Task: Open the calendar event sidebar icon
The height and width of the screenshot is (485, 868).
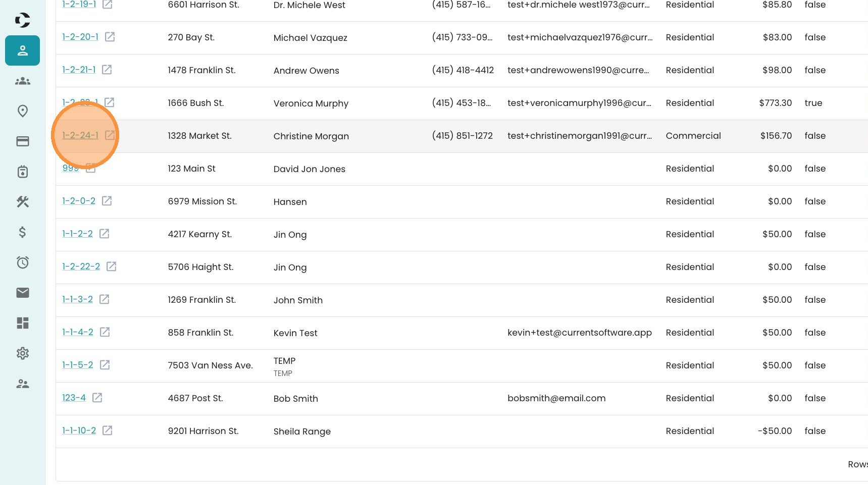Action: [22, 172]
